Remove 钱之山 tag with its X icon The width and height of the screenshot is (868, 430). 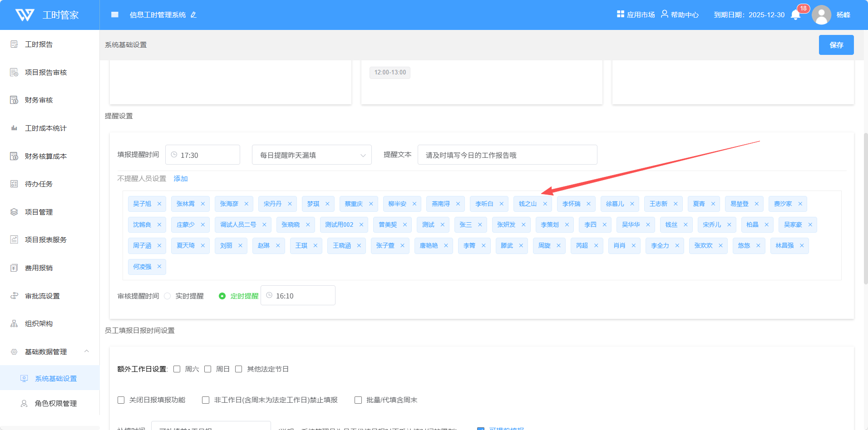545,204
